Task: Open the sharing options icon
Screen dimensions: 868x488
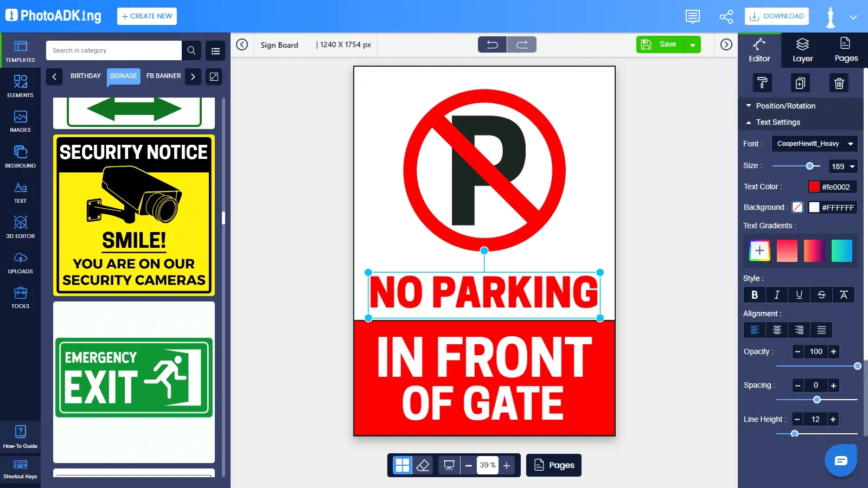Action: (x=725, y=16)
